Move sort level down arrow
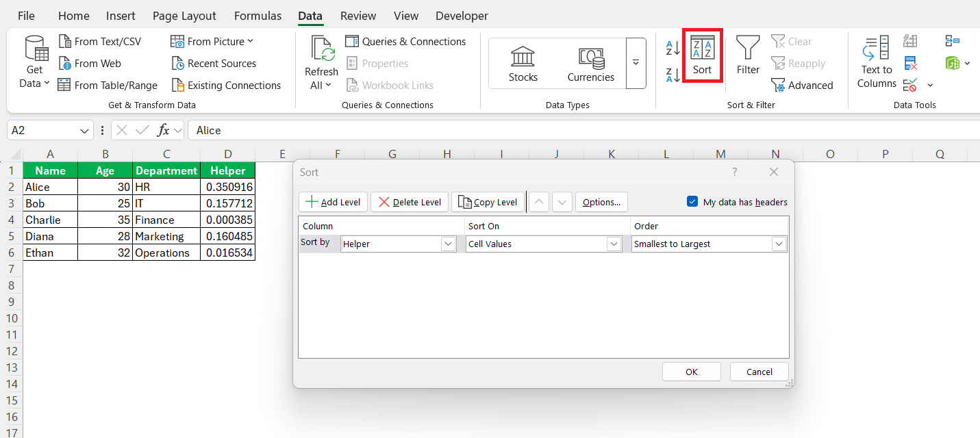This screenshot has height=438, width=980. 562,202
